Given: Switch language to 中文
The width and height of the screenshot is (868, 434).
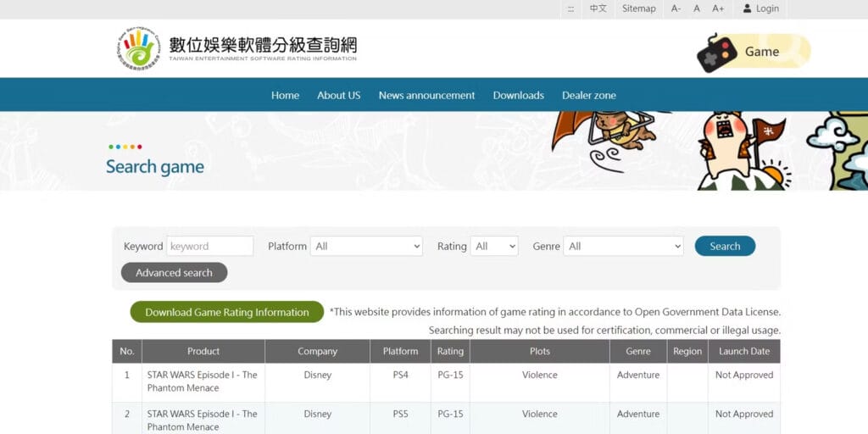Looking at the screenshot, I should click(x=598, y=8).
